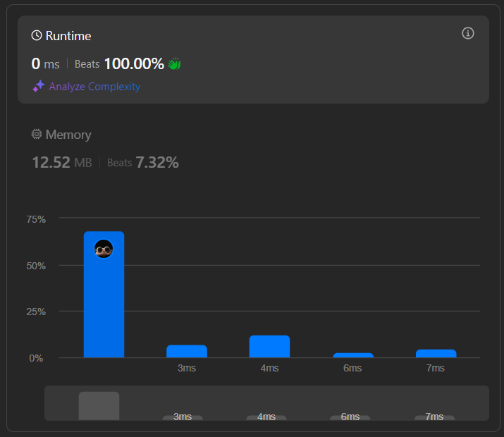Switch to the Memory stats section

68,135
